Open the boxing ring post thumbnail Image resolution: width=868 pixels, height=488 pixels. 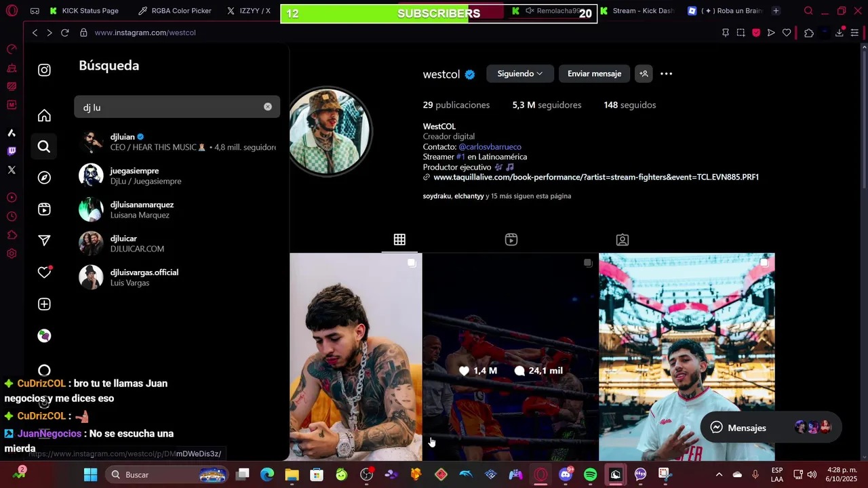tap(511, 357)
